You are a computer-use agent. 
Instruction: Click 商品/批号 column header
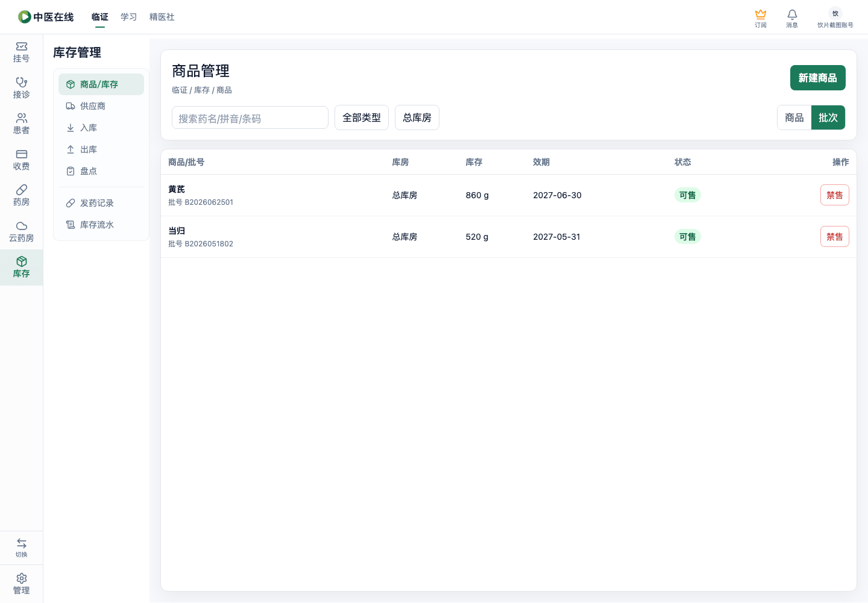click(186, 162)
